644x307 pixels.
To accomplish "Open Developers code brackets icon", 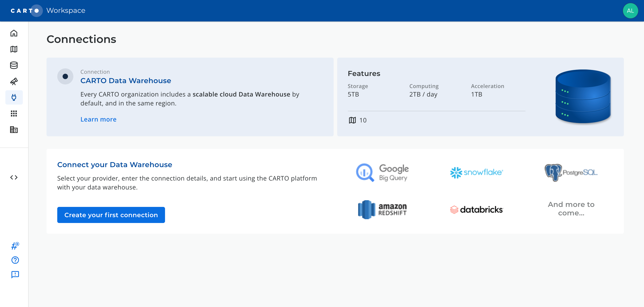I will click(14, 177).
